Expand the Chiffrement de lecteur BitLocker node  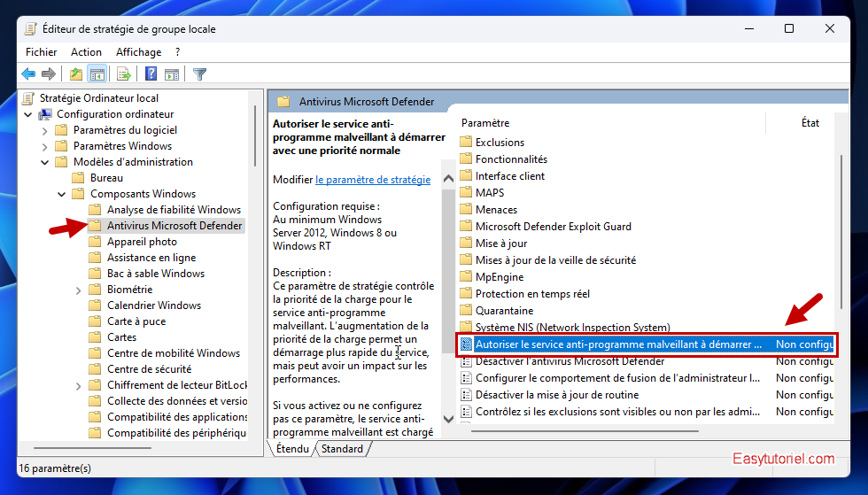click(78, 386)
